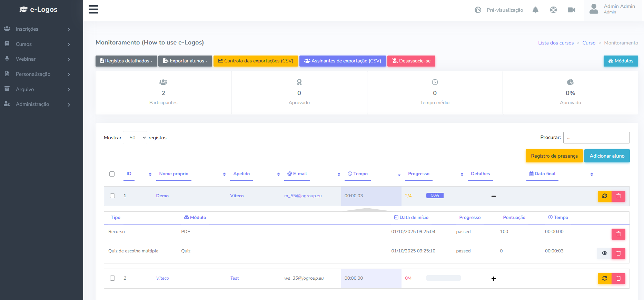Delete student ws_35@jogroup.eu row

(x=618, y=278)
